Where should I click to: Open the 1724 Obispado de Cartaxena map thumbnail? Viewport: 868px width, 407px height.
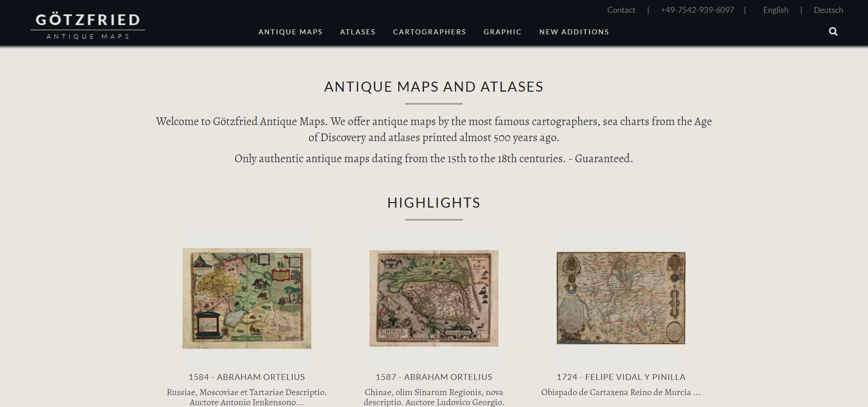621,298
